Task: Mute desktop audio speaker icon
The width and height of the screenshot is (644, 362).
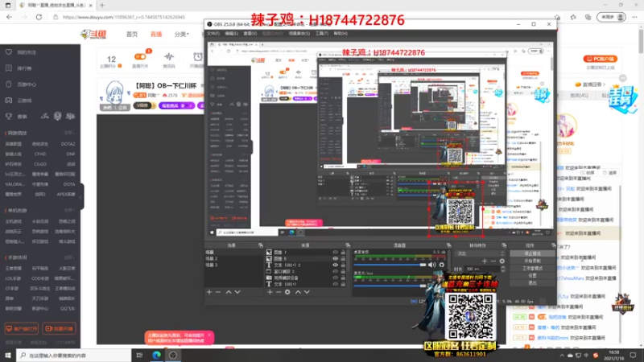Action: tap(431, 265)
